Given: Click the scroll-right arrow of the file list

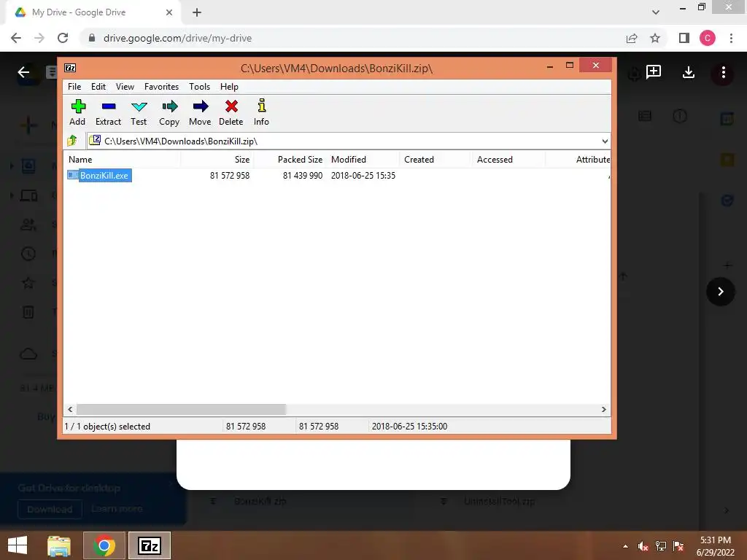Looking at the screenshot, I should click(x=603, y=410).
